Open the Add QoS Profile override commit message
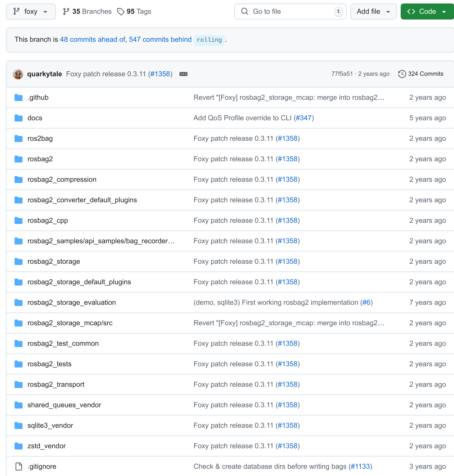 [x=243, y=118]
